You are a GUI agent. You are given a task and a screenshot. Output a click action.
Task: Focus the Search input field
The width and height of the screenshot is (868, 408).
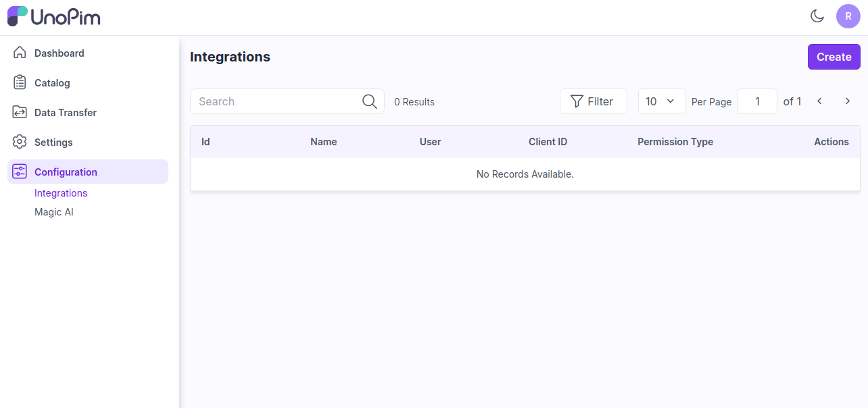pos(277,101)
